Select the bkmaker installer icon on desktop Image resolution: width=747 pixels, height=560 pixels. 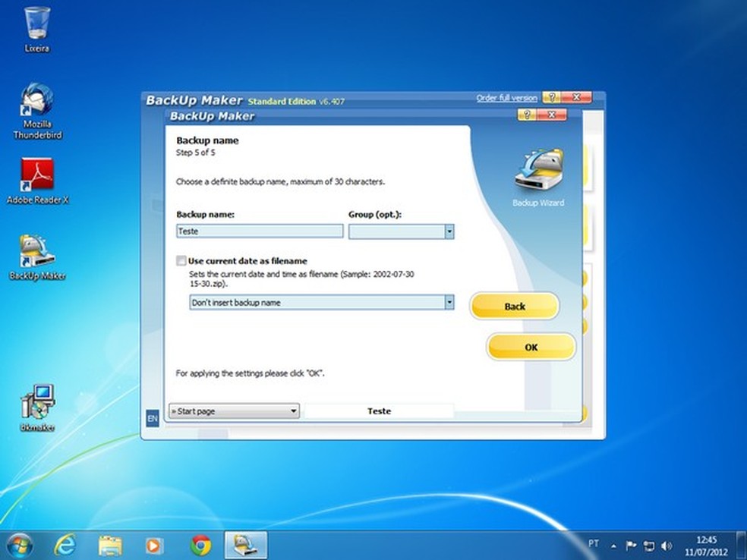[37, 402]
